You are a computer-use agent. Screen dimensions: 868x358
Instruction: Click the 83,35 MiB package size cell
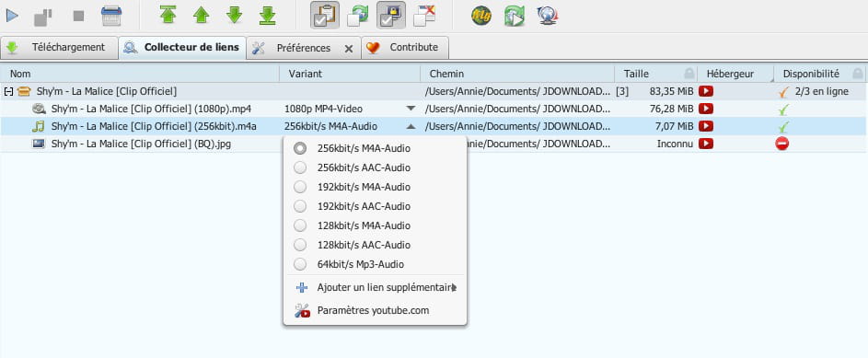(672, 91)
